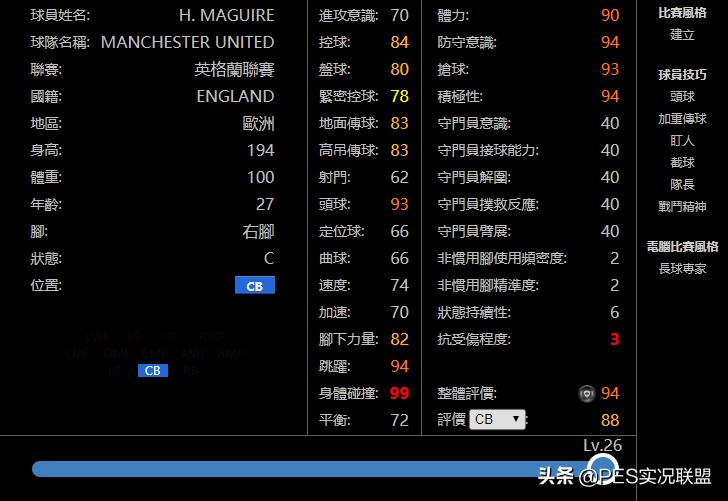Click the 加重傳球 skill entry
The width and height of the screenshot is (728, 501).
pos(682,118)
